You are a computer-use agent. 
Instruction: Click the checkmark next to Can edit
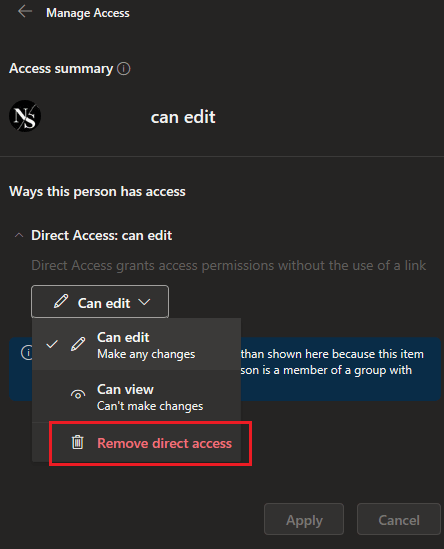pos(52,344)
